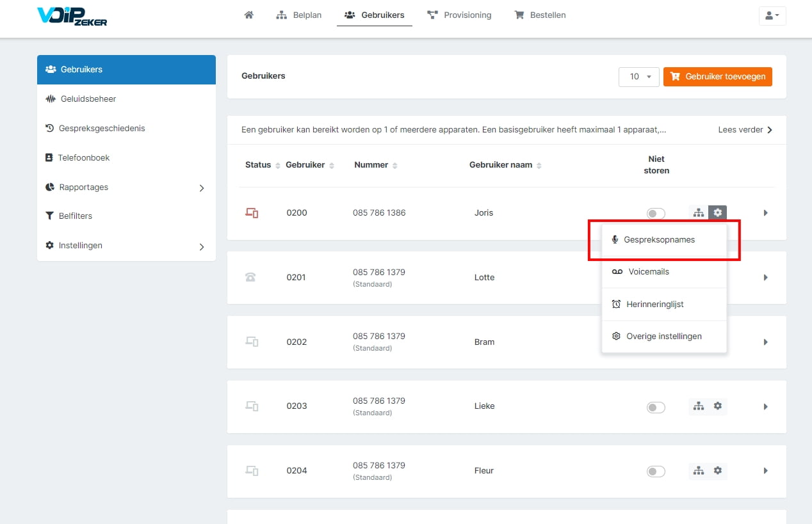Click the device status icon for Joris

(x=252, y=213)
